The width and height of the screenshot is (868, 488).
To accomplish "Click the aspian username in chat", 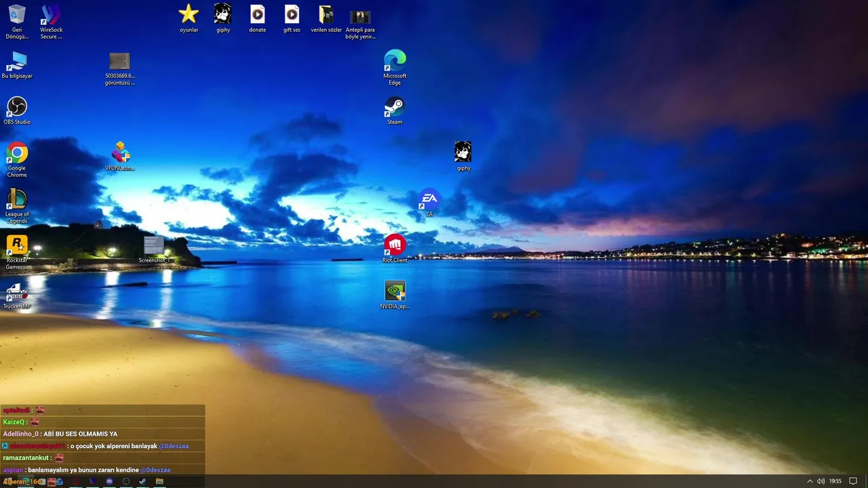I will [13, 470].
